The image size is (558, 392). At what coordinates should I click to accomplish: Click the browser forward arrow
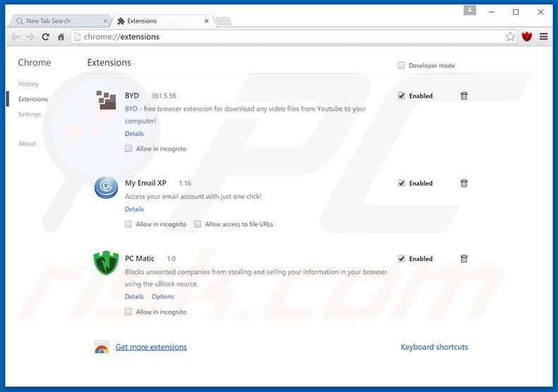(x=30, y=37)
